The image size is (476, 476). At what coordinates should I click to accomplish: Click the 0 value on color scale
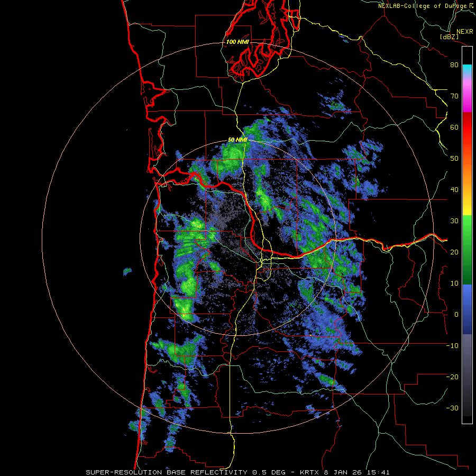[x=456, y=315]
